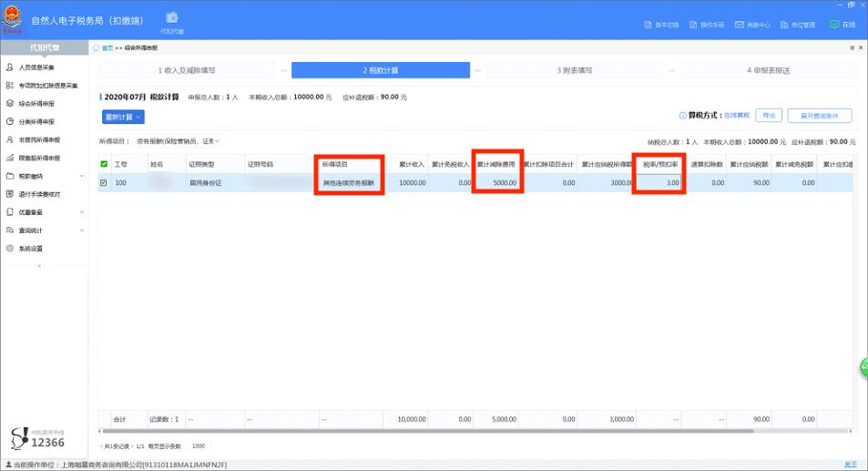The image size is (868, 471).
Task: Click the 导出 export button
Action: pos(771,116)
